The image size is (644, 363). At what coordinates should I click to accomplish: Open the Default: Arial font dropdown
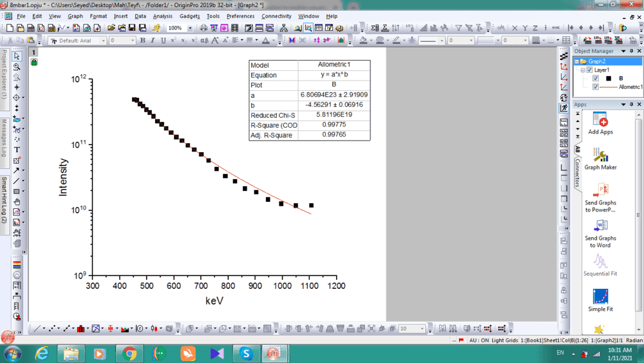pyautogui.click(x=102, y=41)
